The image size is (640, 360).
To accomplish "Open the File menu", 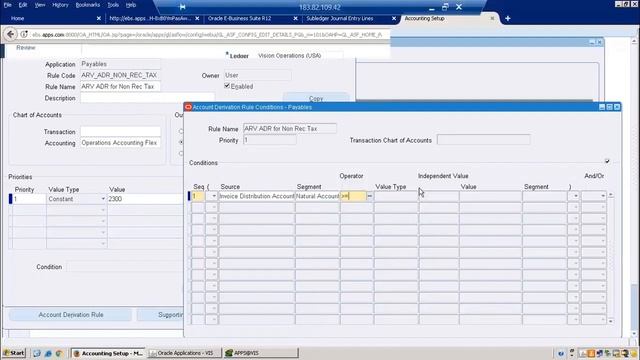I will [x=8, y=5].
